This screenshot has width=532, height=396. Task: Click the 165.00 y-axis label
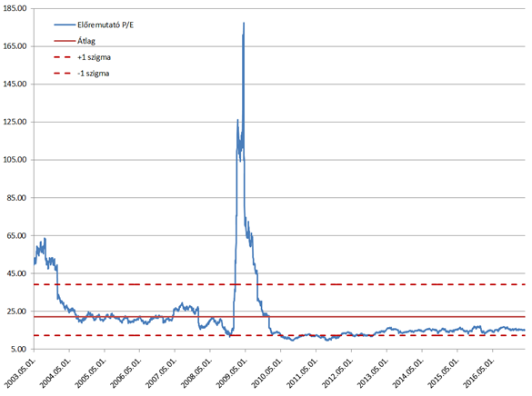(x=15, y=46)
